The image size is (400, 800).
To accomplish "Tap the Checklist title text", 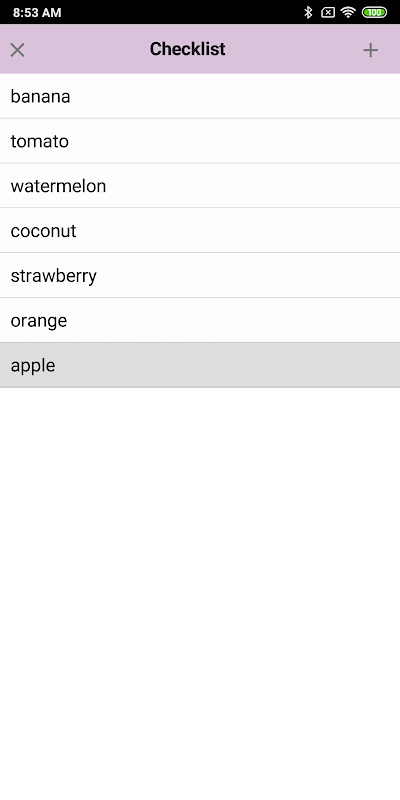I will pos(187,49).
